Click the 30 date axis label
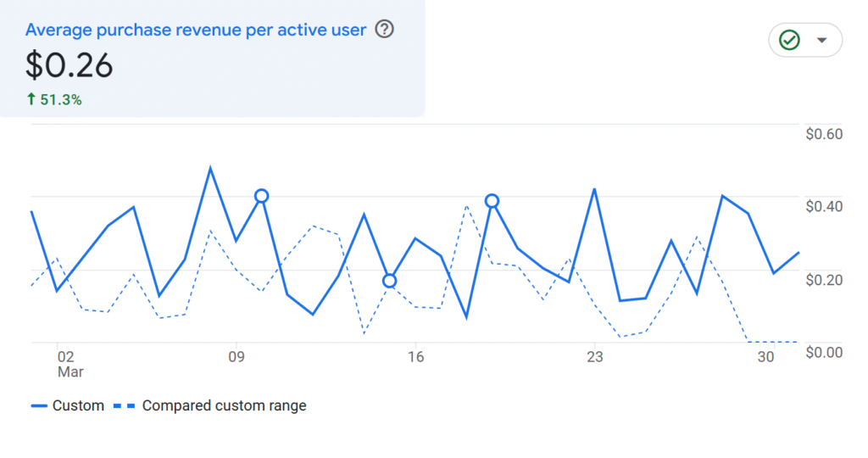 point(765,357)
